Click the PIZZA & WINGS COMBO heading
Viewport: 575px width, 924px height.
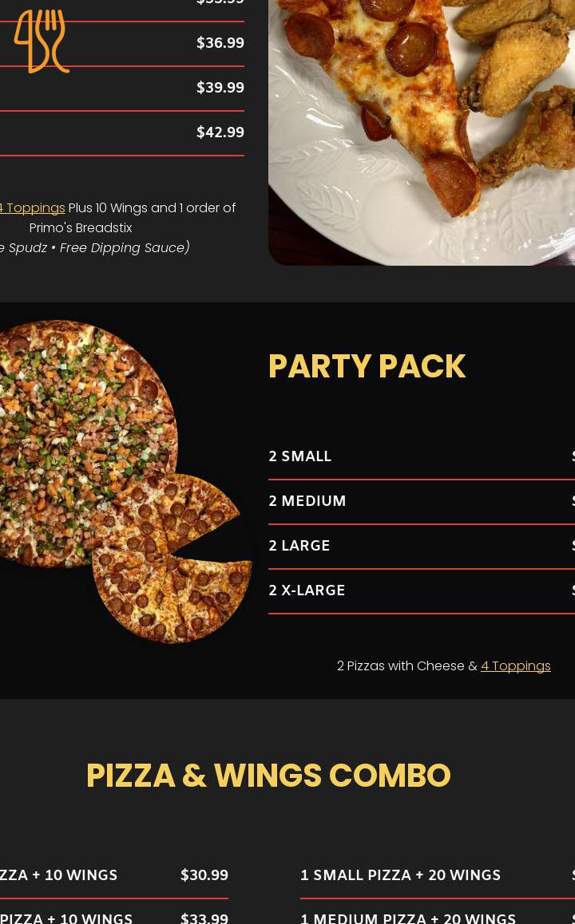tap(268, 776)
